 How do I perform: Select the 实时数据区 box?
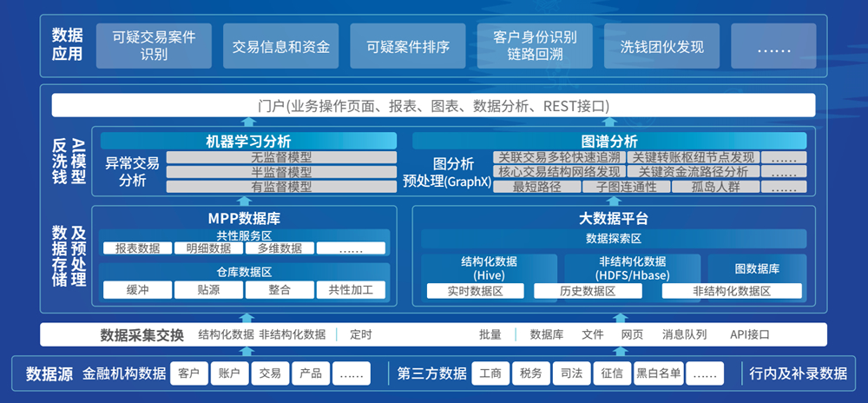tap(475, 291)
